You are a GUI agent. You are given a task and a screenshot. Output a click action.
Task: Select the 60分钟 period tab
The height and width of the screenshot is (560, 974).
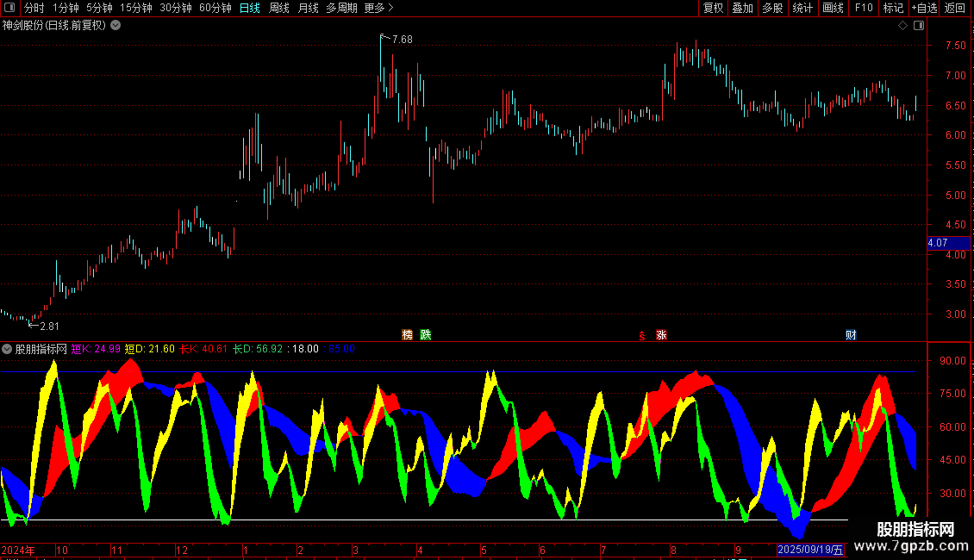pyautogui.click(x=215, y=8)
